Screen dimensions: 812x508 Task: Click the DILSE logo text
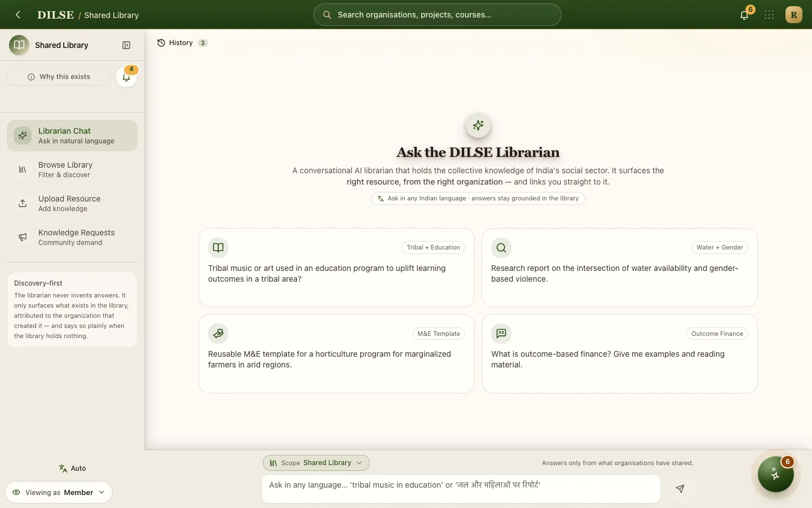55,15
